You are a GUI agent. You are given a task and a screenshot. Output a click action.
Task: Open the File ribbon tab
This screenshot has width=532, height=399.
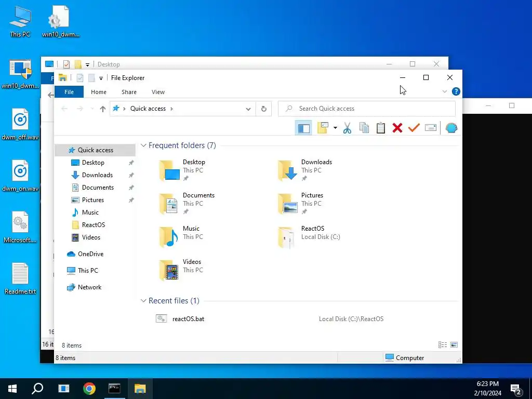[69, 92]
